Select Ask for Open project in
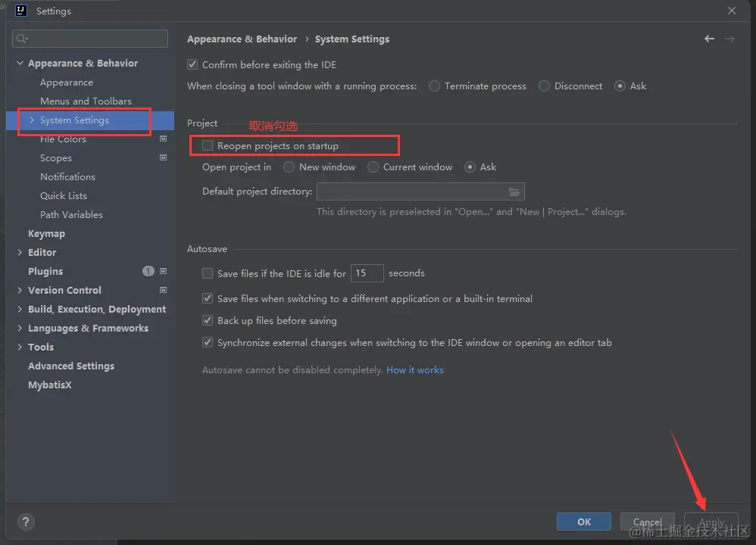756x545 pixels. coord(470,167)
